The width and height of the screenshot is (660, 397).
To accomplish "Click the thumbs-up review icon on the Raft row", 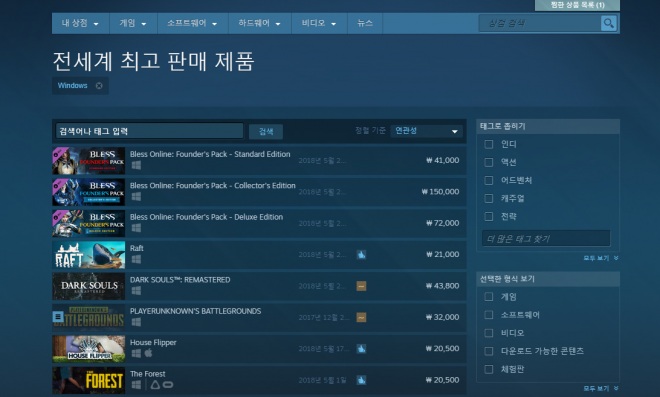I will (x=361, y=254).
